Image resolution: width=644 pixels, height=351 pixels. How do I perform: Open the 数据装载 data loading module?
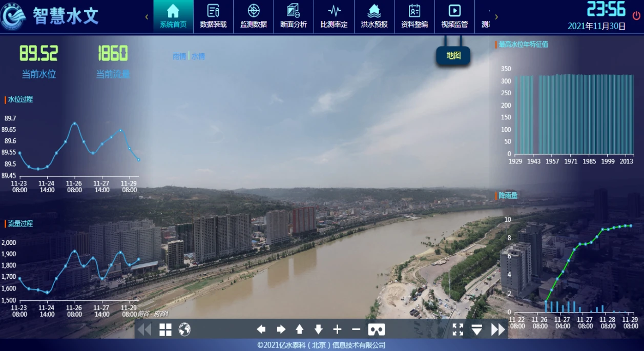point(213,16)
